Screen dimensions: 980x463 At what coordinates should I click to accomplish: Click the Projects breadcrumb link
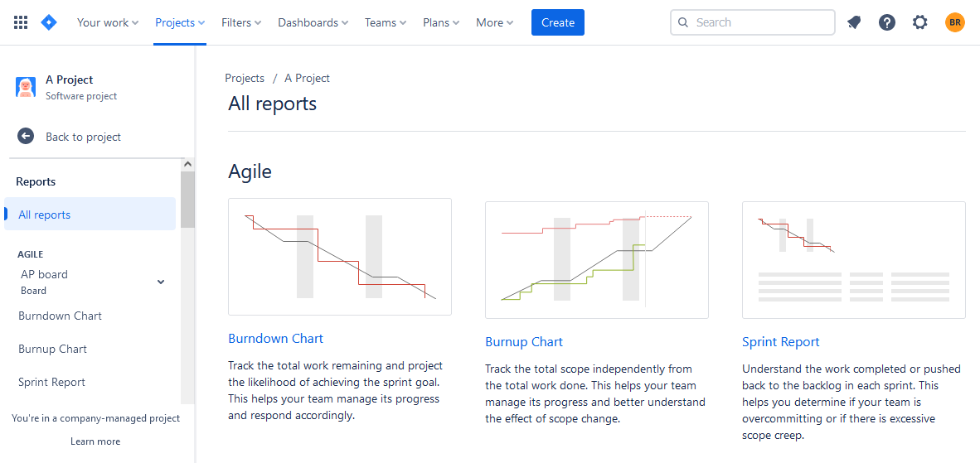(x=245, y=78)
